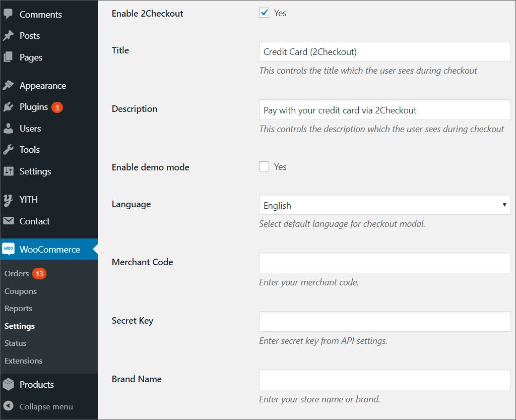Click the Contact envelope icon
516x420 pixels.
[8, 221]
